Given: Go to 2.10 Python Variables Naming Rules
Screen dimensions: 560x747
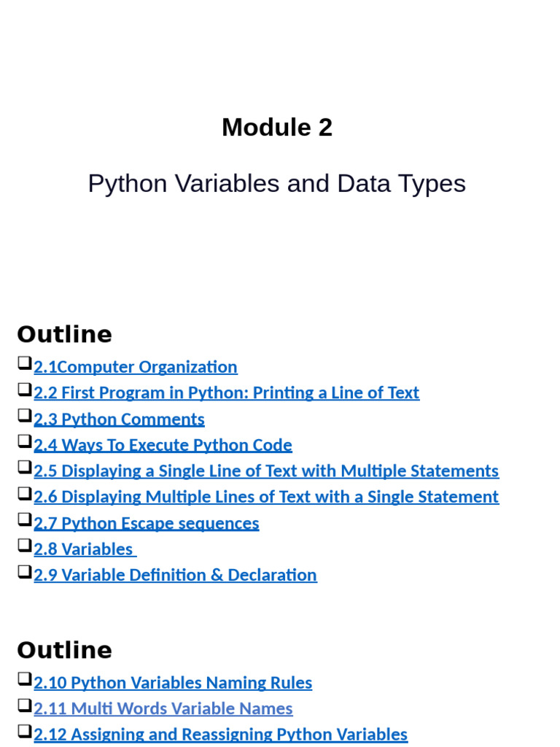Looking at the screenshot, I should point(173,683).
